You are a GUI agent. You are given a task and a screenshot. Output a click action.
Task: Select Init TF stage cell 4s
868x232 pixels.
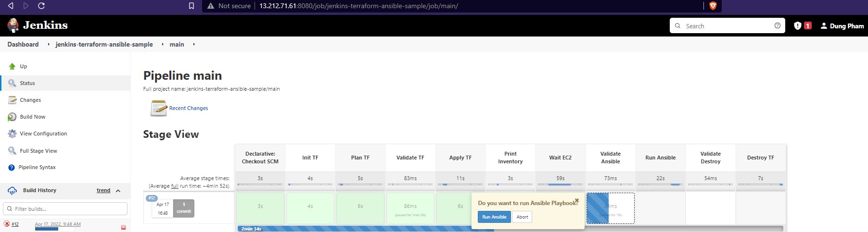tap(310, 208)
